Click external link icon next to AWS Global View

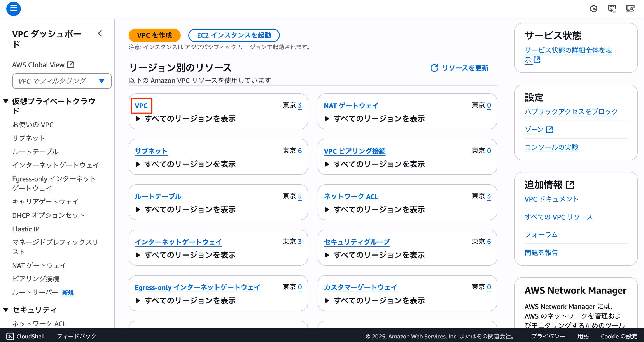pos(70,65)
